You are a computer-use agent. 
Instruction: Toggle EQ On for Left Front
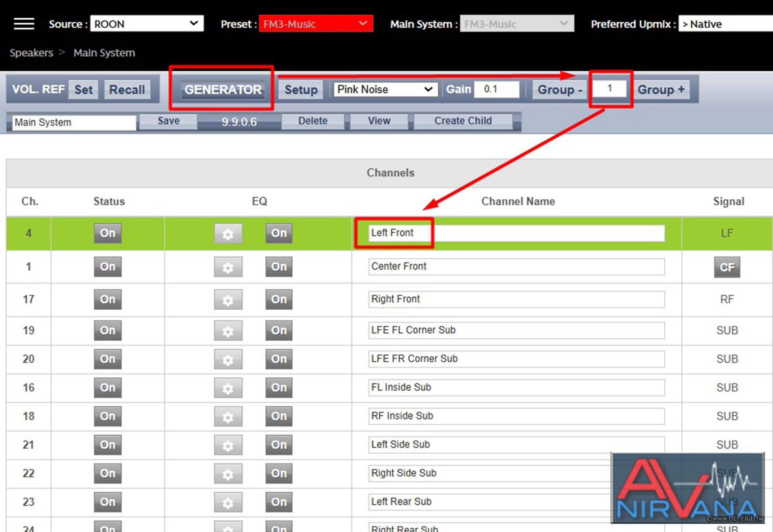pos(279,233)
